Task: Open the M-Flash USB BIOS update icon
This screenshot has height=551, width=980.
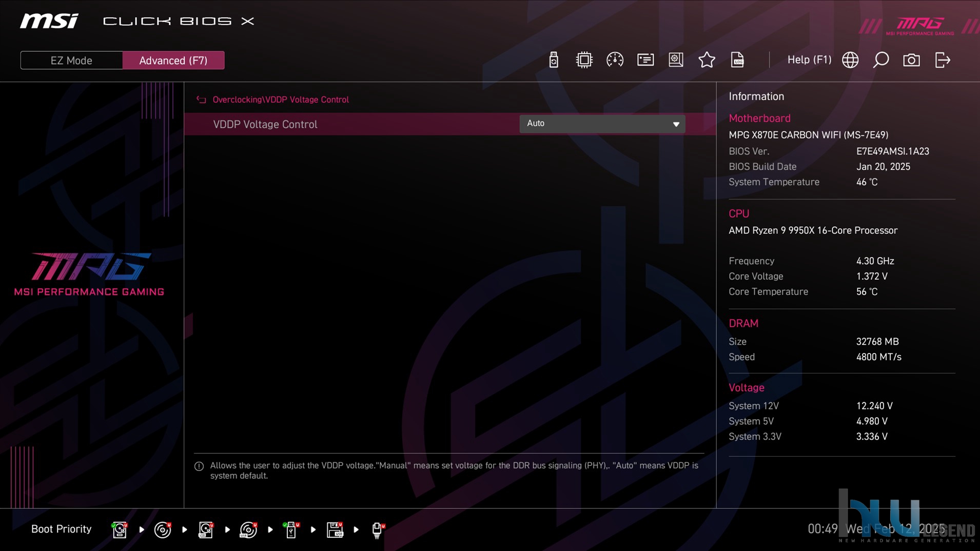Action: pos(553,60)
